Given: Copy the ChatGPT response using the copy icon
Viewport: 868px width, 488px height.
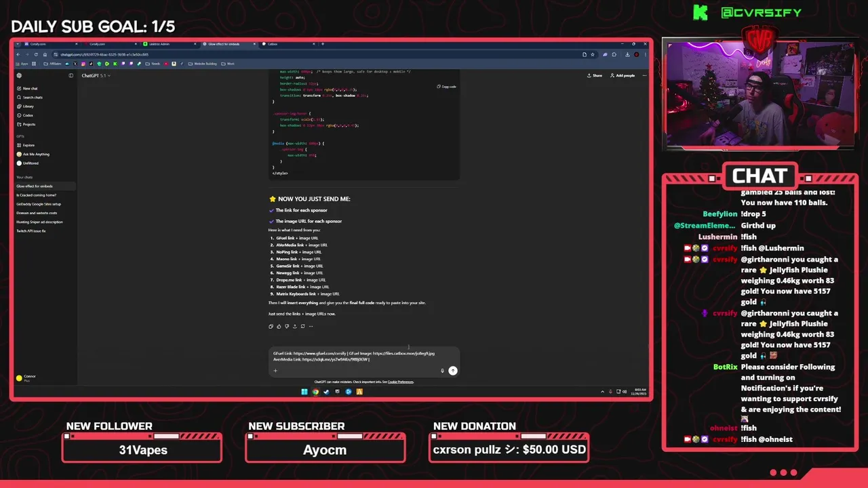Looking at the screenshot, I should (271, 326).
